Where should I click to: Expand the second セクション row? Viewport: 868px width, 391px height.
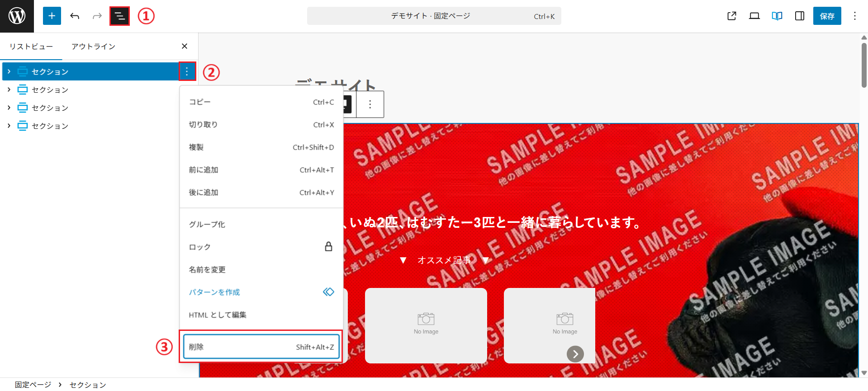point(9,90)
